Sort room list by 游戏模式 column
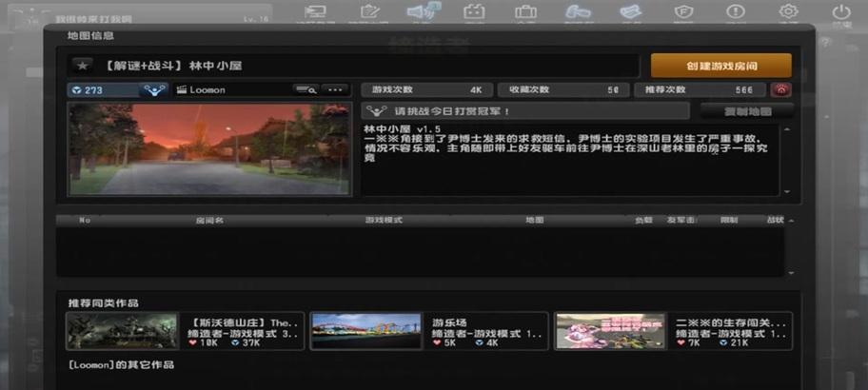868x390 pixels. [384, 220]
